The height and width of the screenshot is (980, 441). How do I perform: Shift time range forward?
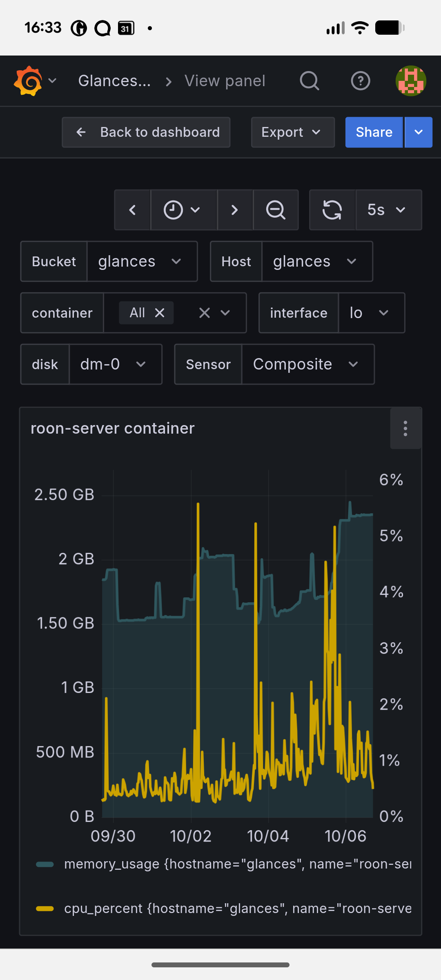(x=235, y=210)
